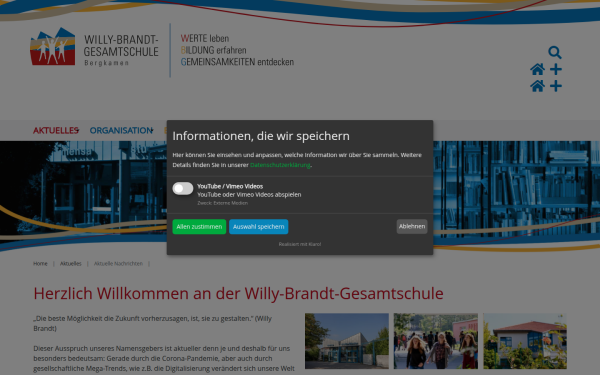Open the school building entrance thumbnail
This screenshot has height=375, width=600.
point(347,341)
